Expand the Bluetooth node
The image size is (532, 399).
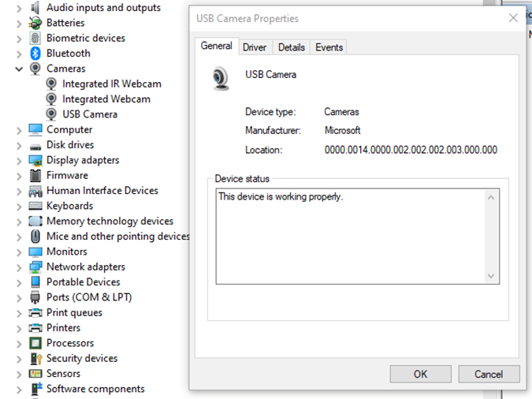(19, 54)
